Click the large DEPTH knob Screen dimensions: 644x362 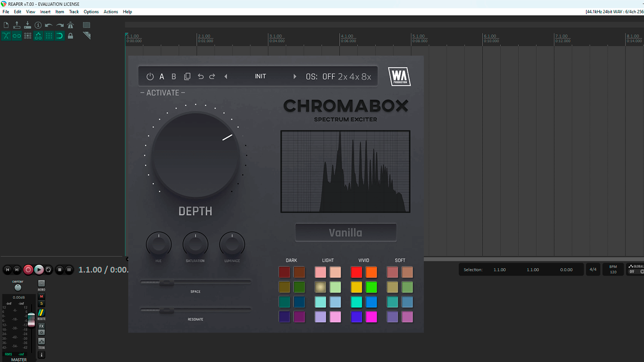196,155
